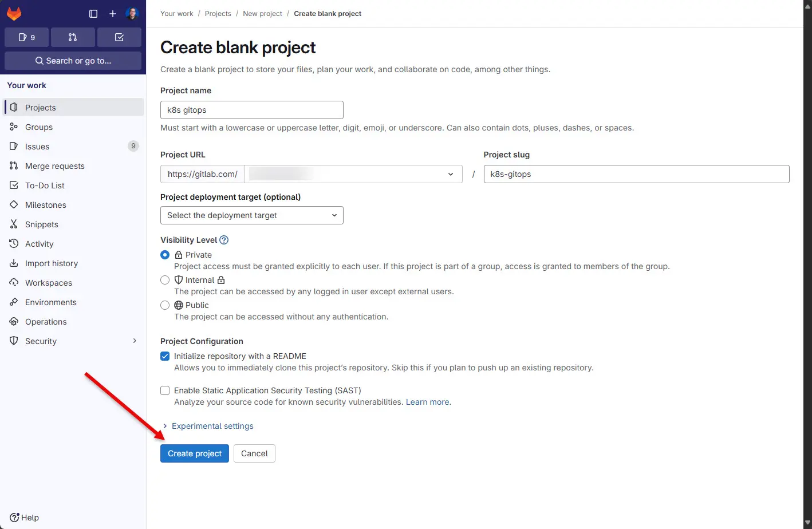Open the deployment target dropdown
Image resolution: width=812 pixels, height=529 pixels.
pyautogui.click(x=252, y=215)
